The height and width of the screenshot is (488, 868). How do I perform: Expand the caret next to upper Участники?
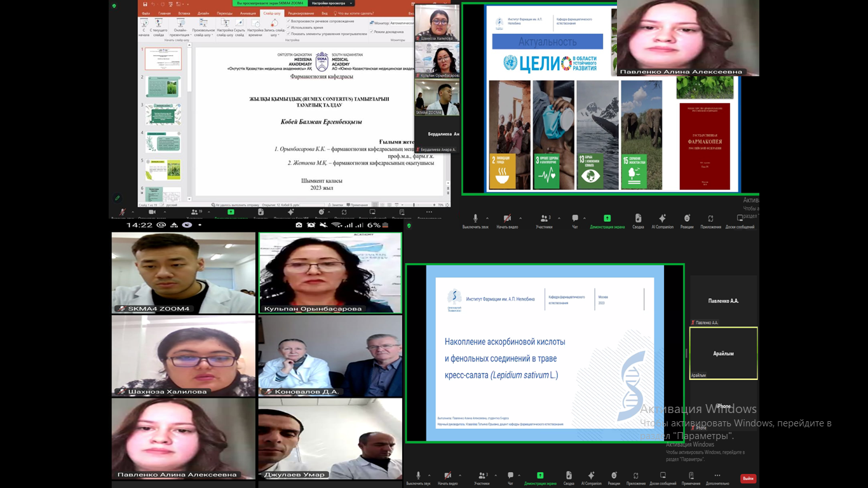click(559, 219)
